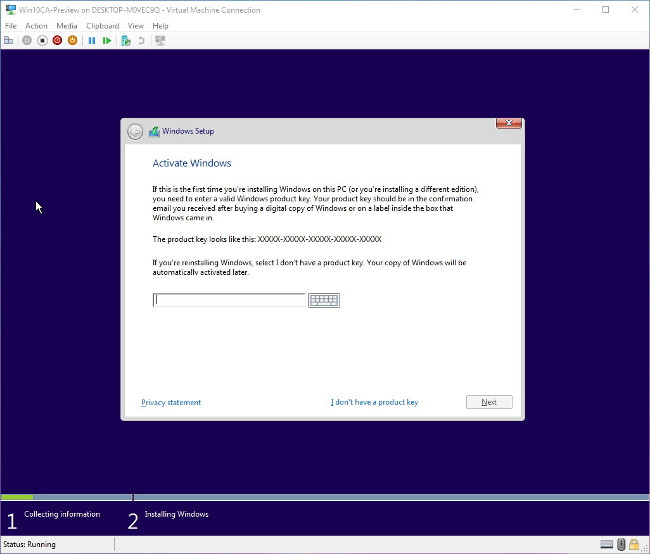
Task: Click the Revert arrow icon
Action: coord(141,41)
